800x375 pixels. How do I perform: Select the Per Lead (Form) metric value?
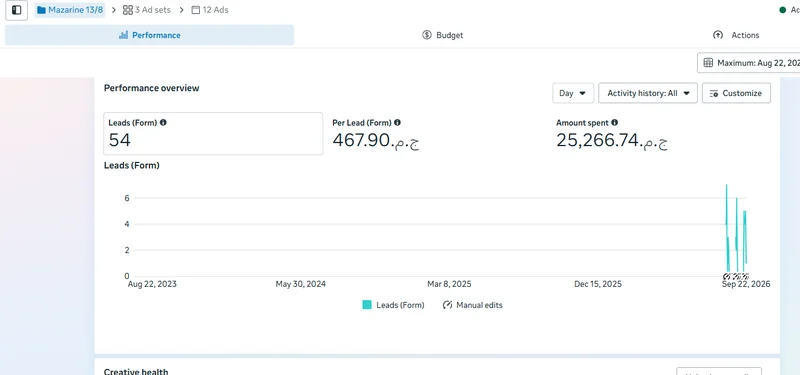tap(376, 140)
